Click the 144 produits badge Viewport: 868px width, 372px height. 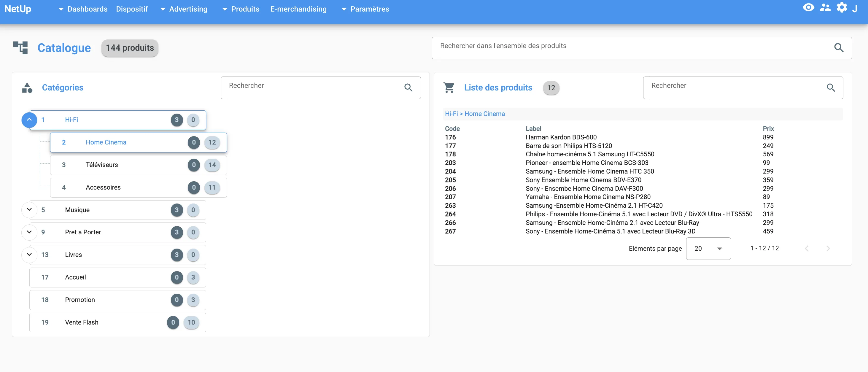[x=130, y=48]
